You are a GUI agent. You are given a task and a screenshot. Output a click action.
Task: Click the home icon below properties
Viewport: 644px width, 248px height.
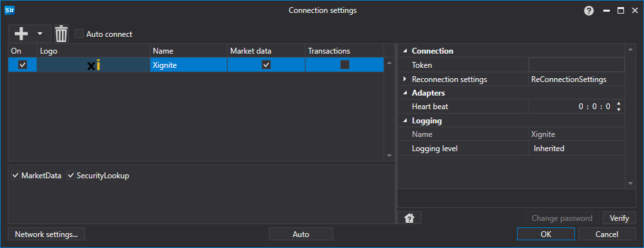(x=409, y=218)
